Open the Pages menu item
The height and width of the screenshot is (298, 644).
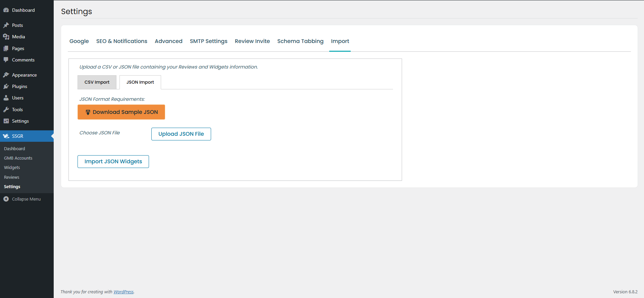point(27,48)
